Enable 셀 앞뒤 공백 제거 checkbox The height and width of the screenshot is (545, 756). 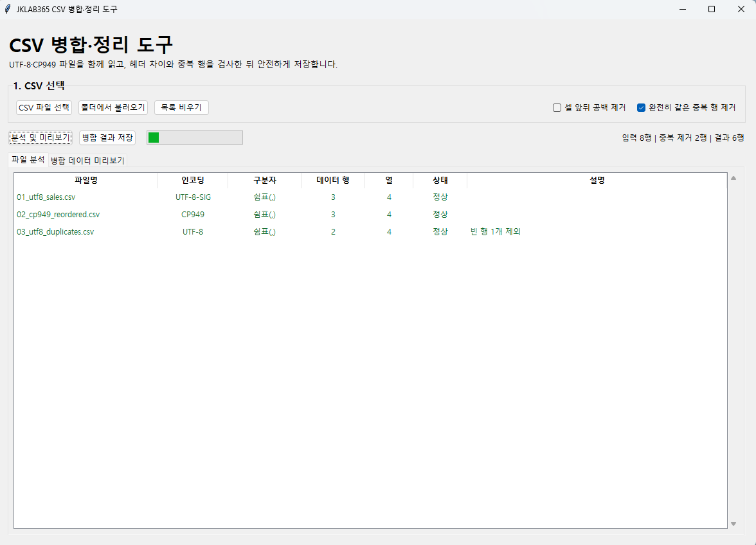[x=557, y=107]
